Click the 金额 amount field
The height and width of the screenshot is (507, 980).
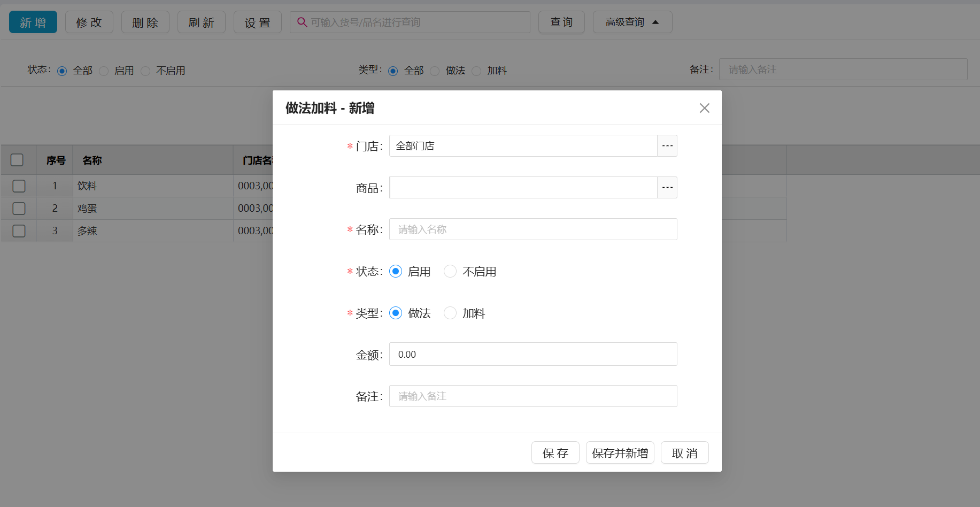(x=533, y=354)
